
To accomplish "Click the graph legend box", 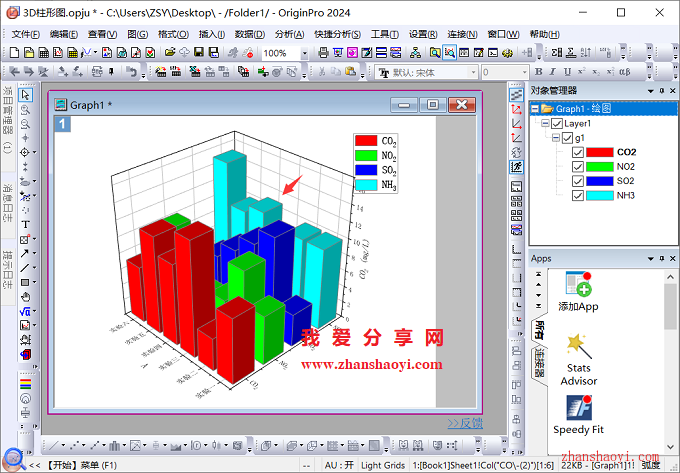I will [x=376, y=163].
